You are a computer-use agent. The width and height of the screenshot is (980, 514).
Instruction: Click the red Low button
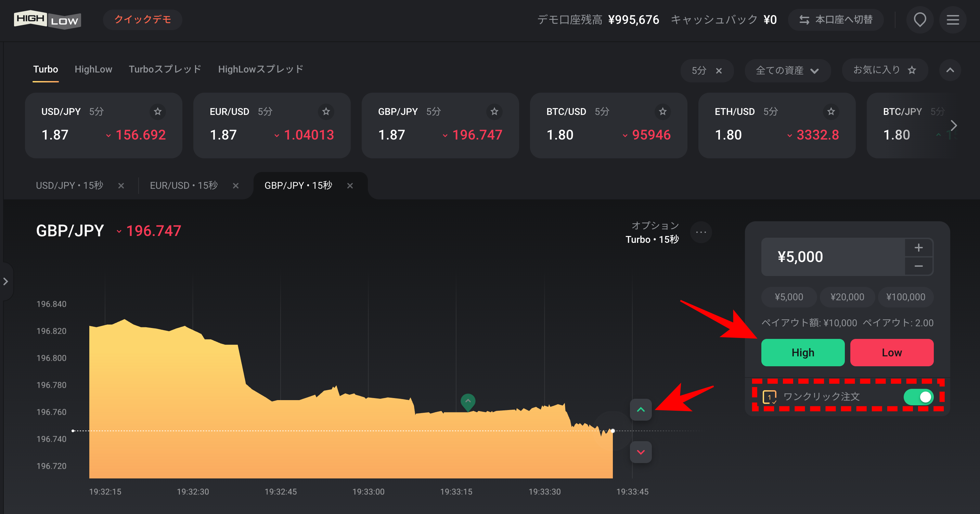892,353
